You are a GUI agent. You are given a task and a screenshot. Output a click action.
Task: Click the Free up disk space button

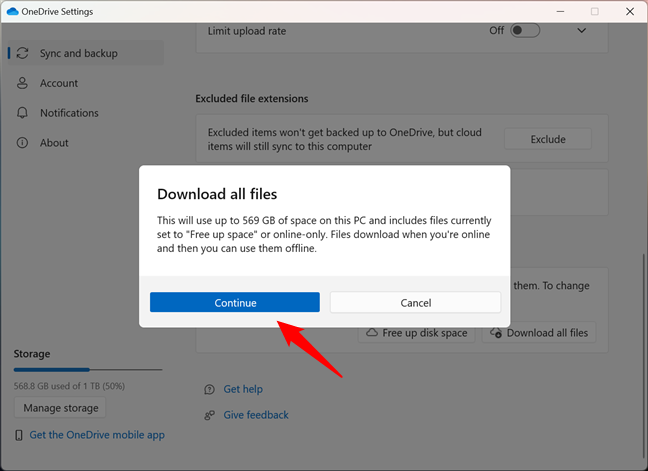[x=416, y=333]
